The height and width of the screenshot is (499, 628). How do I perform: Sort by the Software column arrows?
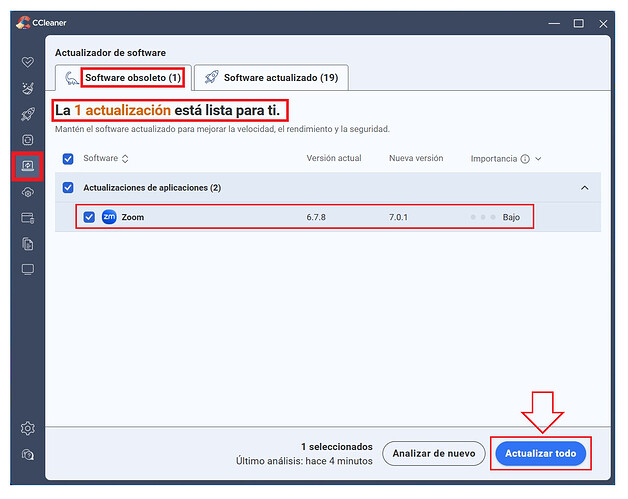[125, 159]
